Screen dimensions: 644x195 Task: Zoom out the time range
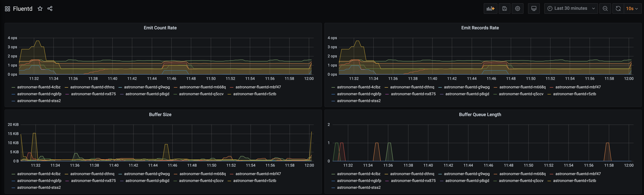tap(605, 8)
